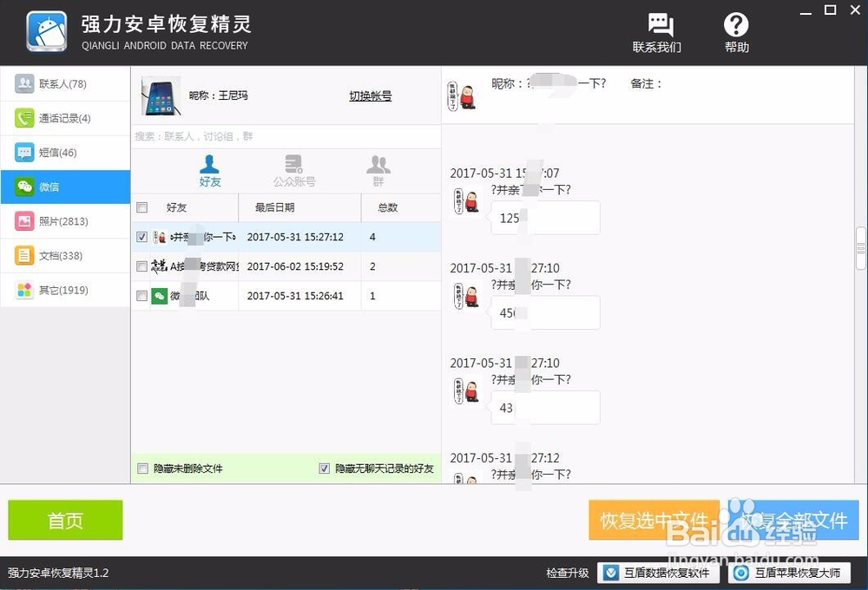
Task: Open 其它(1919) category
Action: tap(65, 290)
